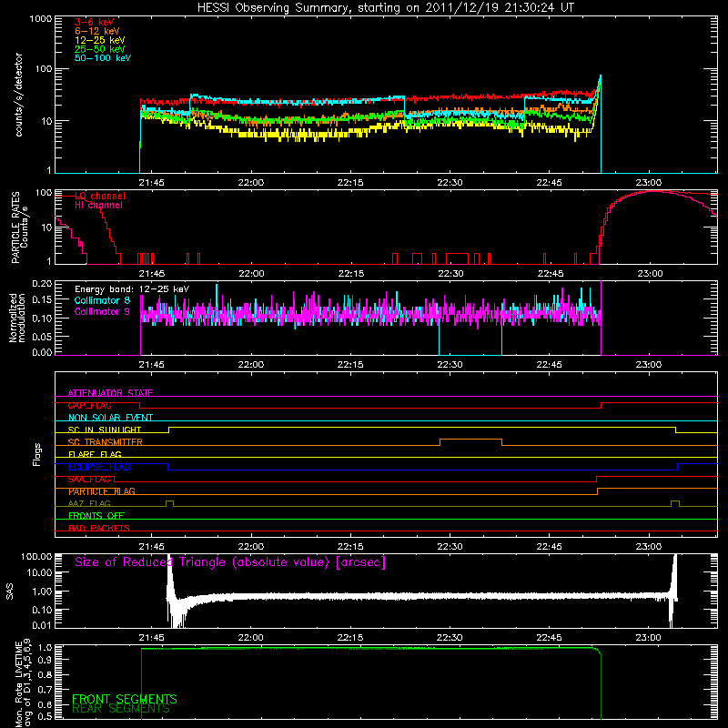Click the 'Size of Reduced Triangle' label
Viewport: 728px width, 728px height.
[x=230, y=562]
